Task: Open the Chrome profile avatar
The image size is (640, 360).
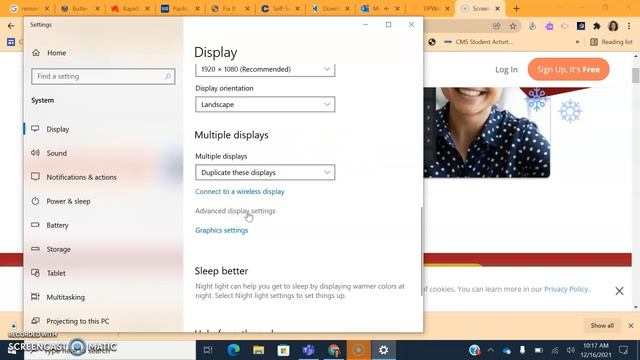Action: pos(613,26)
